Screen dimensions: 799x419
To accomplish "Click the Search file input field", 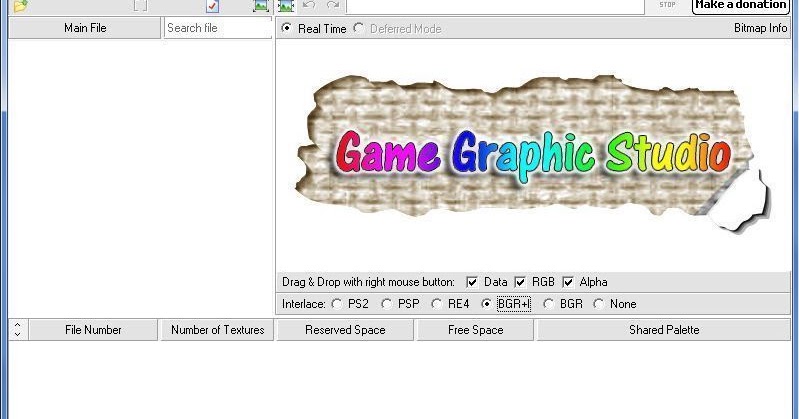I will (x=218, y=28).
